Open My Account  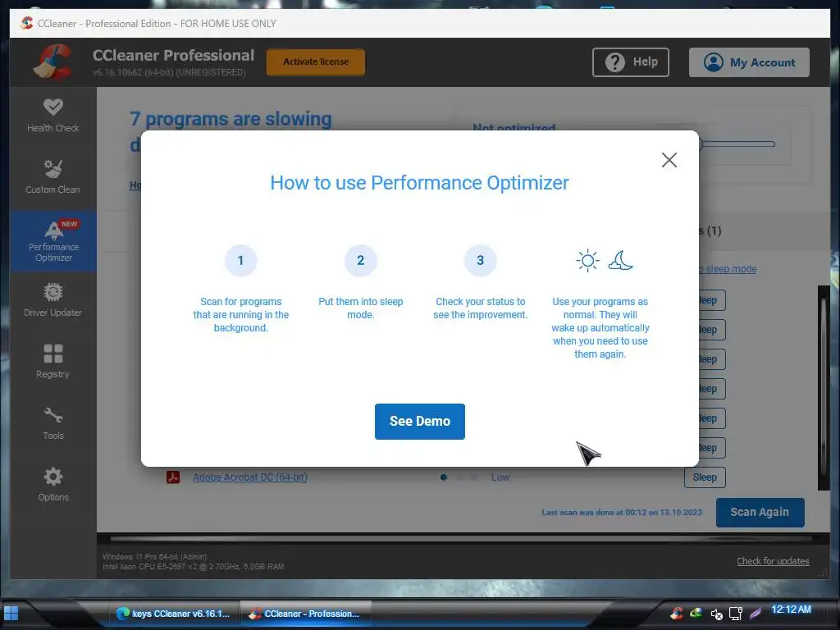[749, 62]
